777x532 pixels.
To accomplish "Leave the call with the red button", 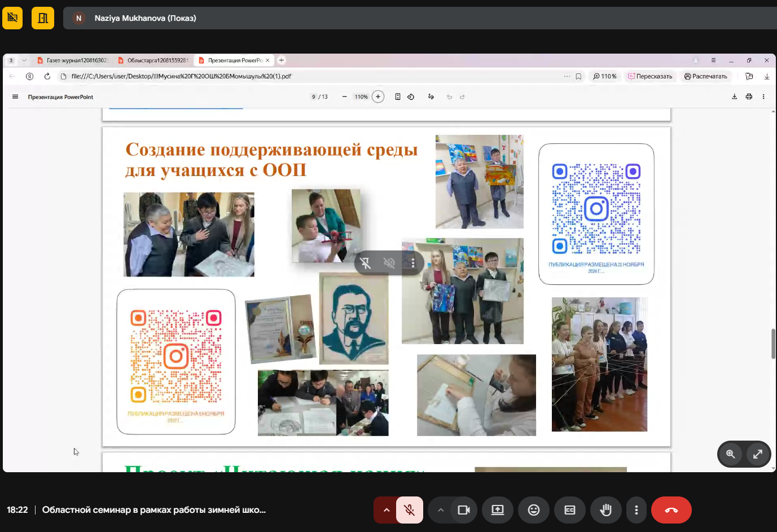I will [671, 510].
